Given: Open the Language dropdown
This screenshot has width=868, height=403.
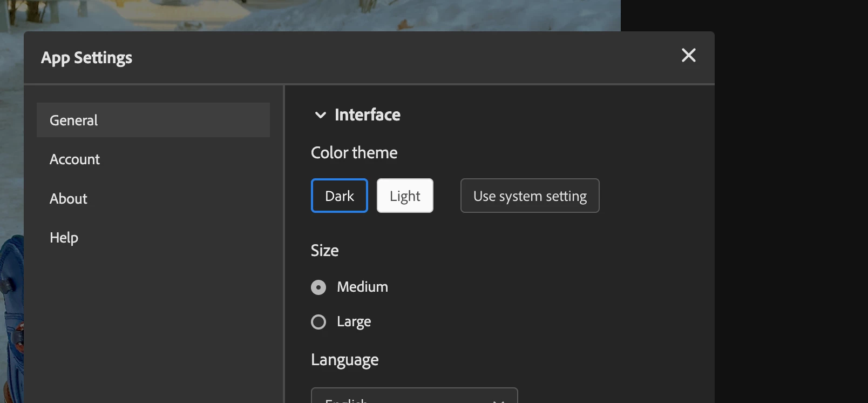Looking at the screenshot, I should (415, 397).
